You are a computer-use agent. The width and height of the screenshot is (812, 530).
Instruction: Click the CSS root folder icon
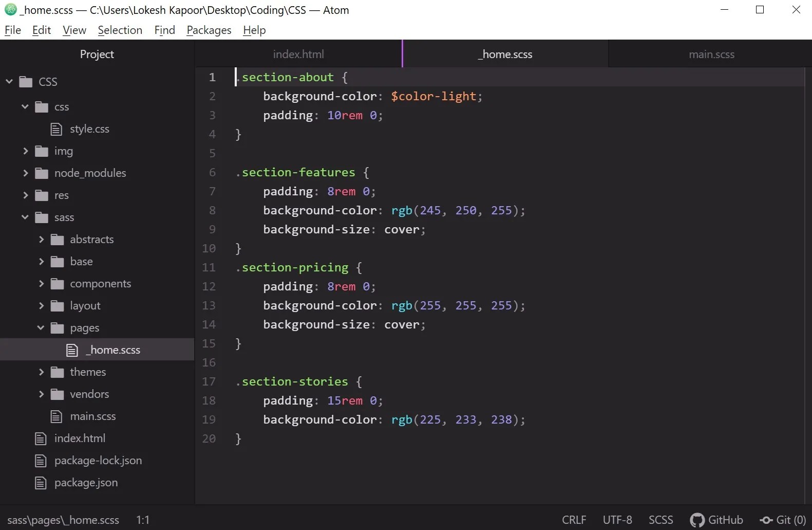pos(26,82)
